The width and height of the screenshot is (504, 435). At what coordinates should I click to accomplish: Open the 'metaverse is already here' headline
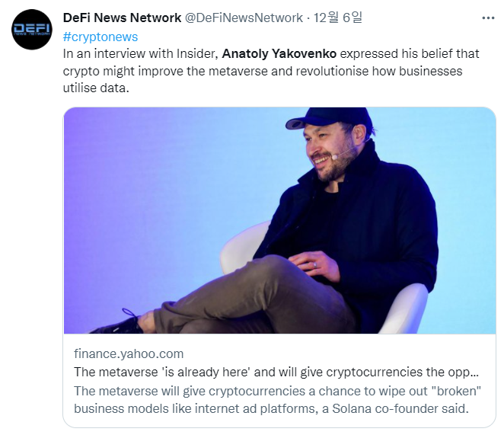tap(274, 373)
